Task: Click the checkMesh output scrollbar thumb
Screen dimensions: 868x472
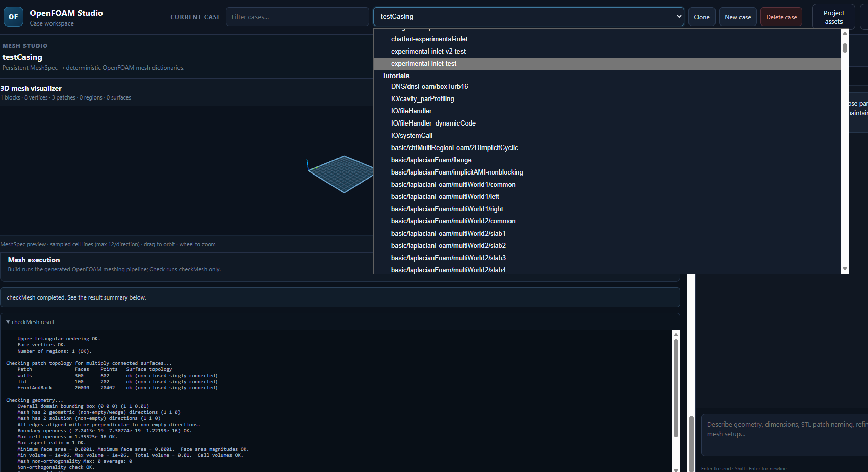Action: (676, 388)
